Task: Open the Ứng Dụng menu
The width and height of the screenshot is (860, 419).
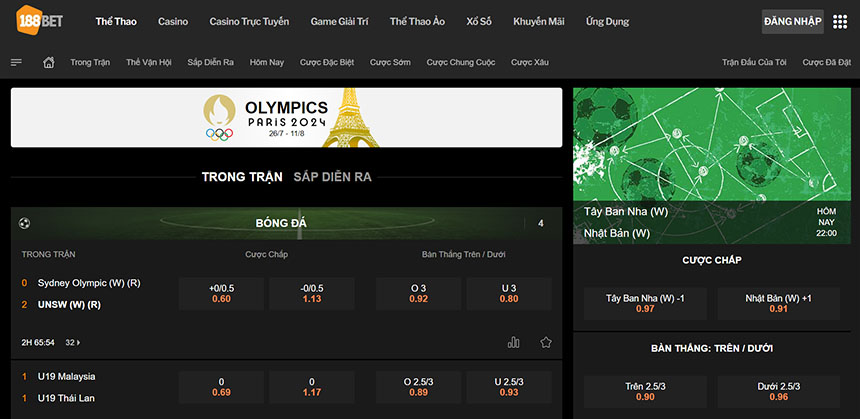Action: pyautogui.click(x=607, y=22)
